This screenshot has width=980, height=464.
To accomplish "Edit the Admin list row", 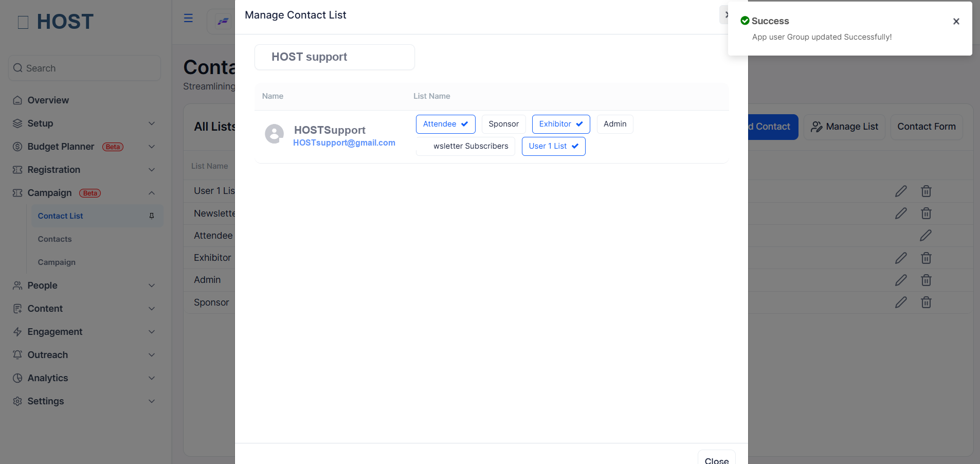I will click(x=901, y=280).
